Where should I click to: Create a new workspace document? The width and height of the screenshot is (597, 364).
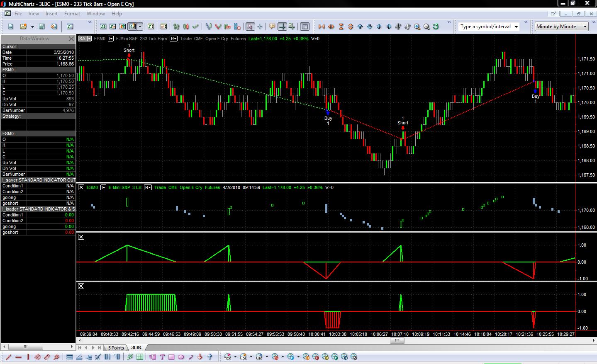tap(11, 27)
